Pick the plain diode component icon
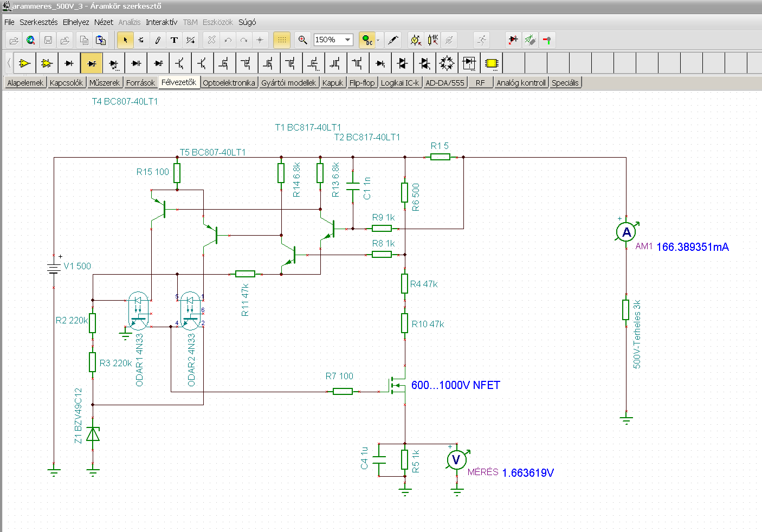This screenshot has width=762, height=532. pos(69,63)
